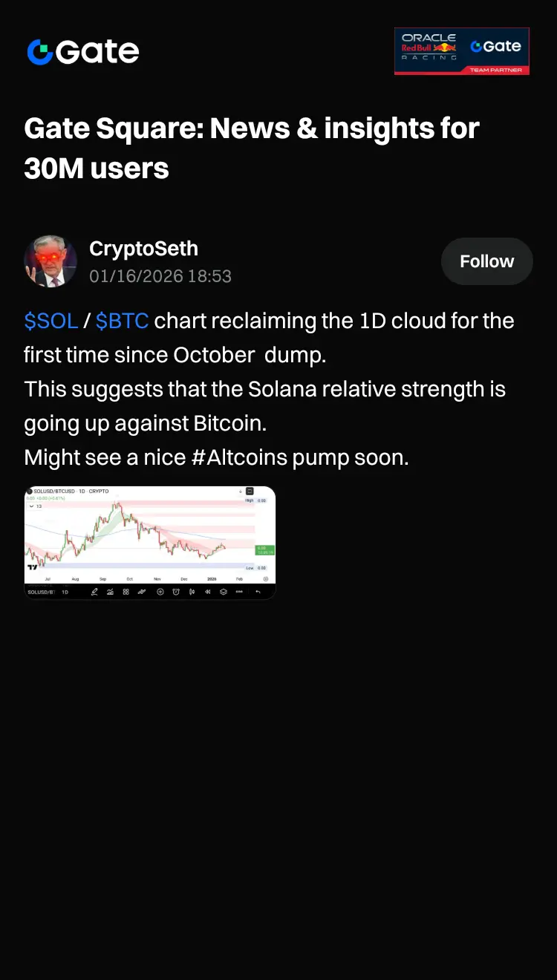Open the $SOL ticker link
Viewport: 557px width, 980px height.
pyautogui.click(x=51, y=321)
